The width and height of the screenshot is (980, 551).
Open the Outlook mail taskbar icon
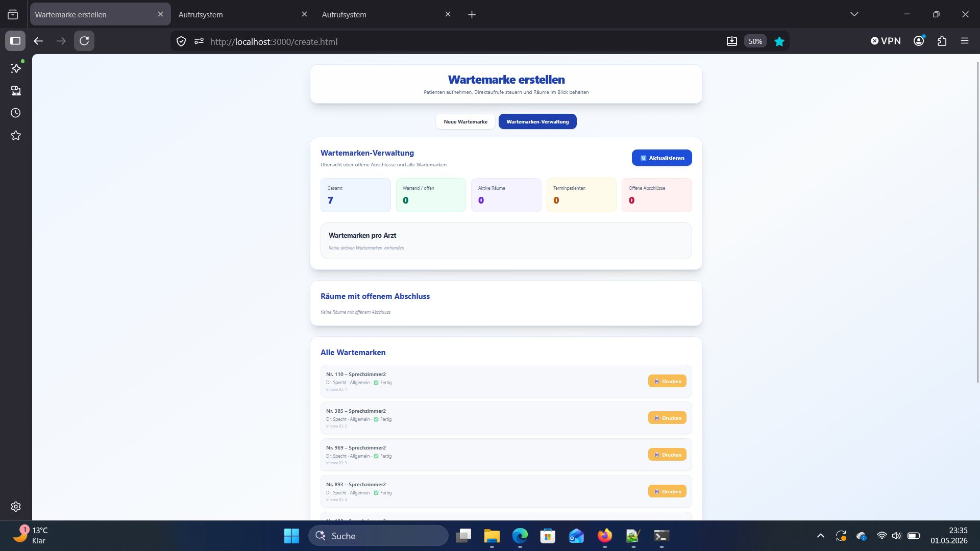click(x=576, y=536)
